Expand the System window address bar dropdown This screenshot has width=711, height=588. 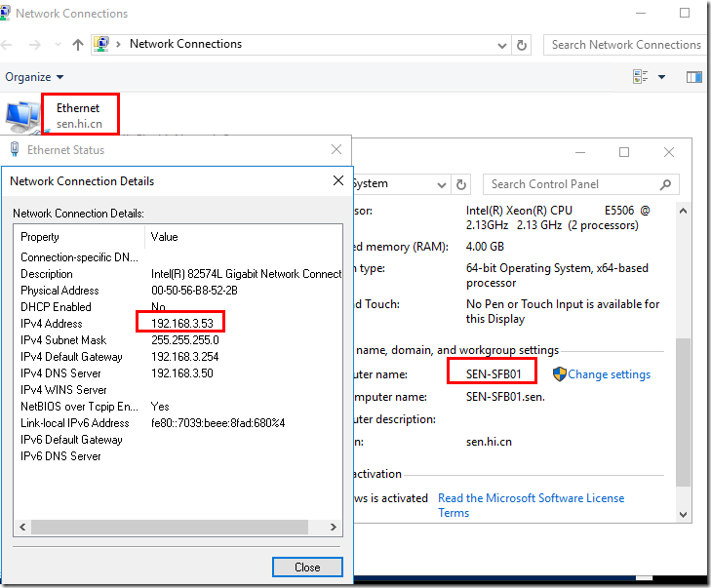[441, 184]
